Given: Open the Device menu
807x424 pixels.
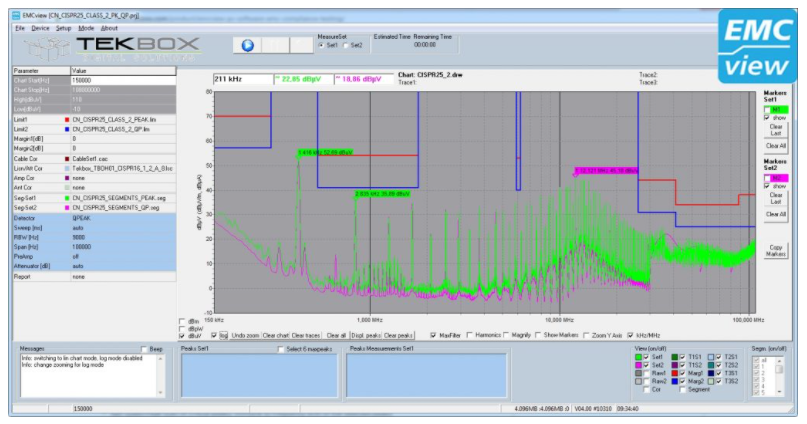Looking at the screenshot, I should [x=39, y=28].
